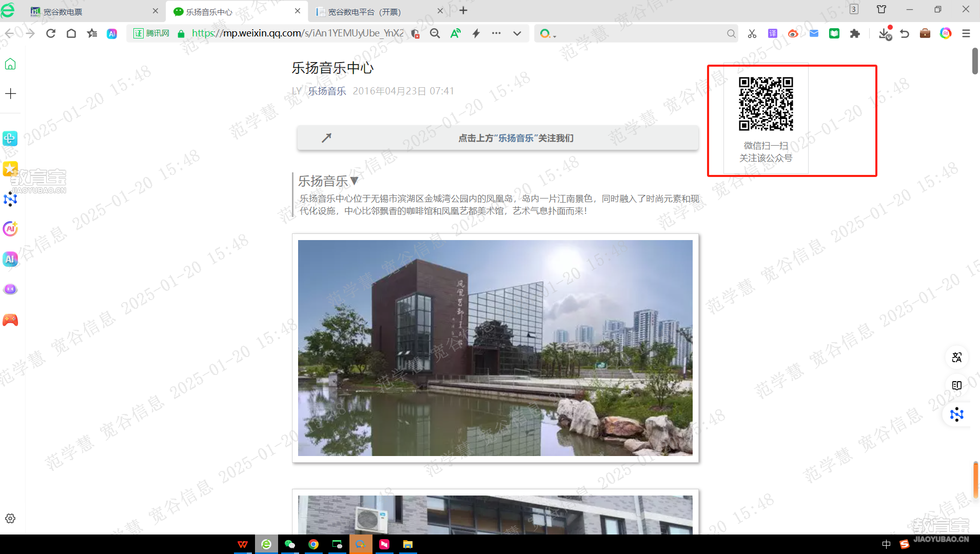Open the extensions puzzle icon

coord(855,33)
